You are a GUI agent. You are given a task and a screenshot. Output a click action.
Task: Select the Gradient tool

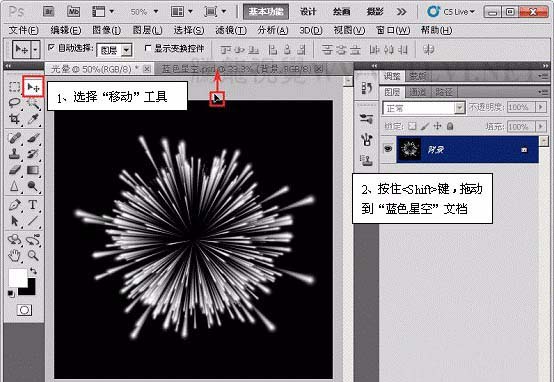33,170
